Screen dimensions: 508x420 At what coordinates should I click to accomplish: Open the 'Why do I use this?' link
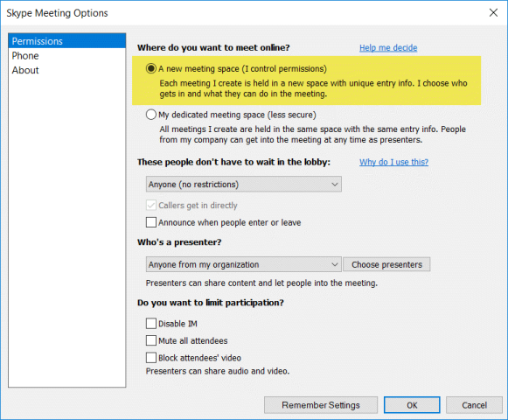coord(393,162)
